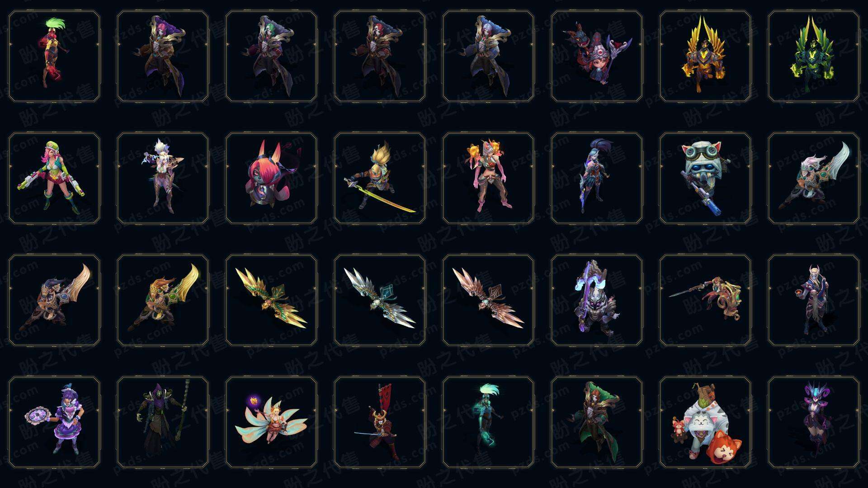
Task: Select the girl holding two orange flames
Action: click(x=488, y=178)
